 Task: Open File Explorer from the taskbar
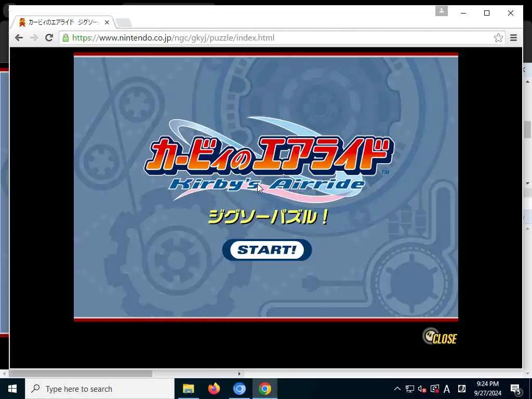point(188,389)
